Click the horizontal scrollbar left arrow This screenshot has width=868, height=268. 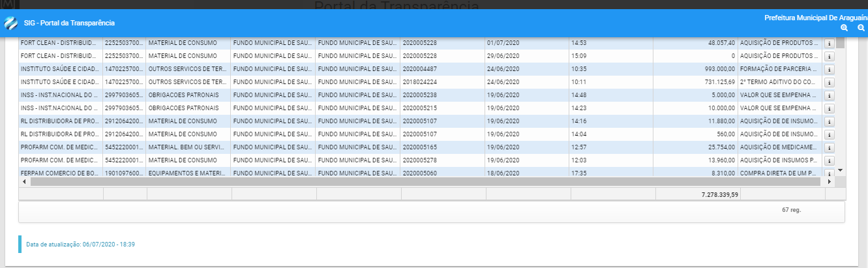click(25, 182)
